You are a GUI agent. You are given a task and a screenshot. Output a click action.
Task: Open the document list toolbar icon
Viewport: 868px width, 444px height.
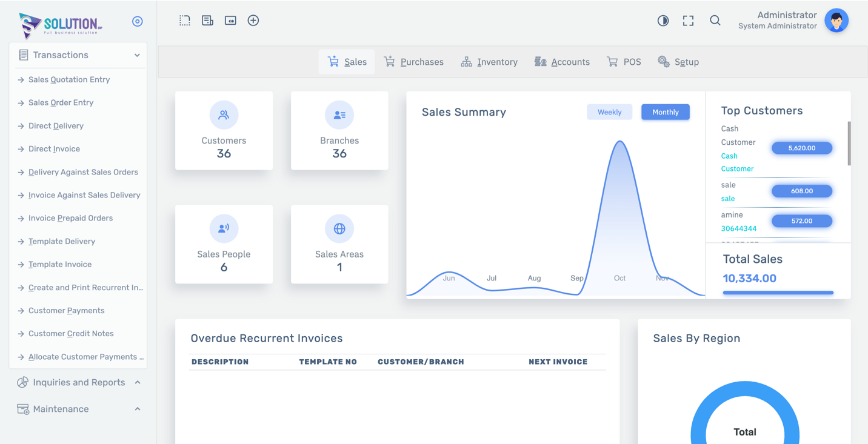click(207, 21)
